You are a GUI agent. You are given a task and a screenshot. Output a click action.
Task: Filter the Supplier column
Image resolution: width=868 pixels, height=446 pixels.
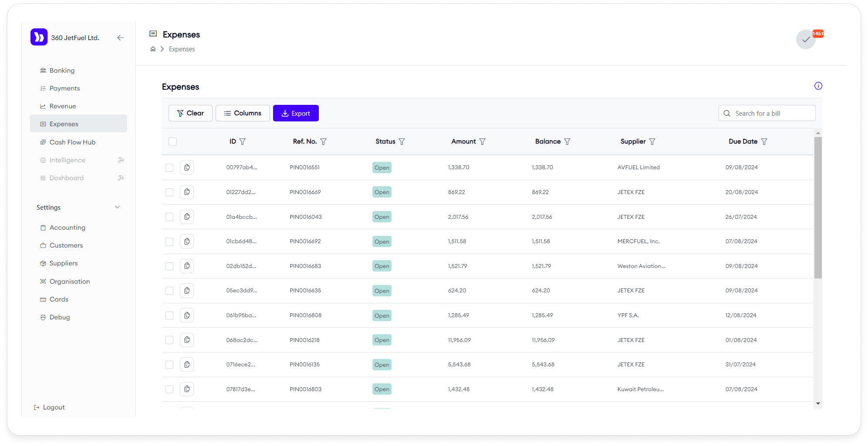pyautogui.click(x=652, y=141)
